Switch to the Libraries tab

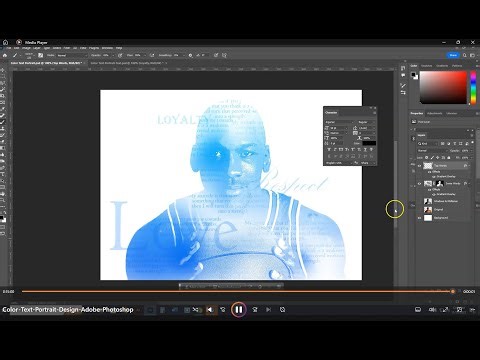(x=452, y=113)
